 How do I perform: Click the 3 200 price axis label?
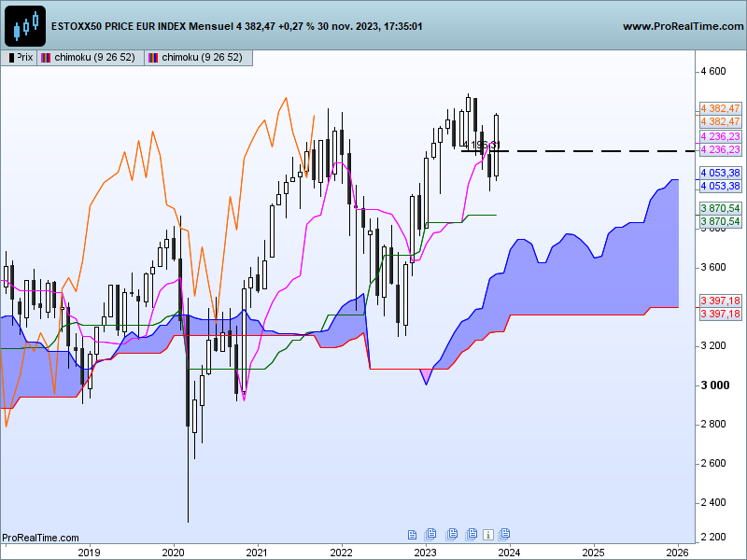713,345
